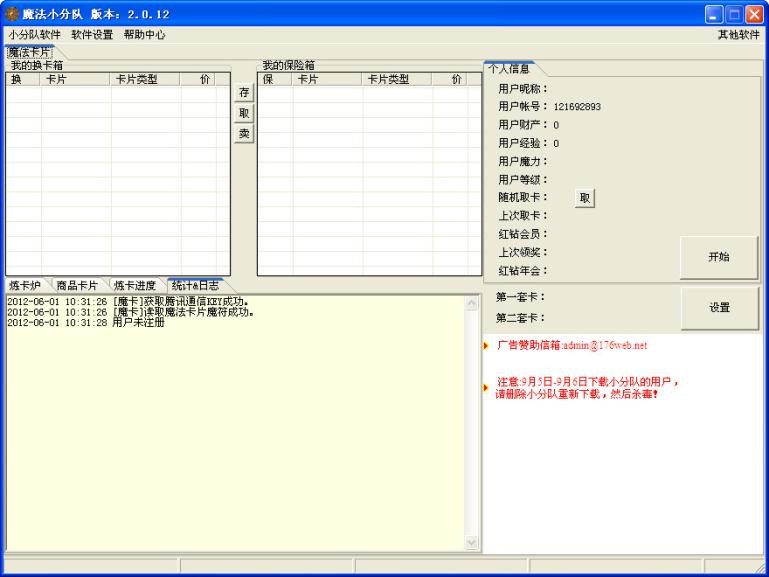
Task: Click the 开始 (start) button
Action: [719, 257]
